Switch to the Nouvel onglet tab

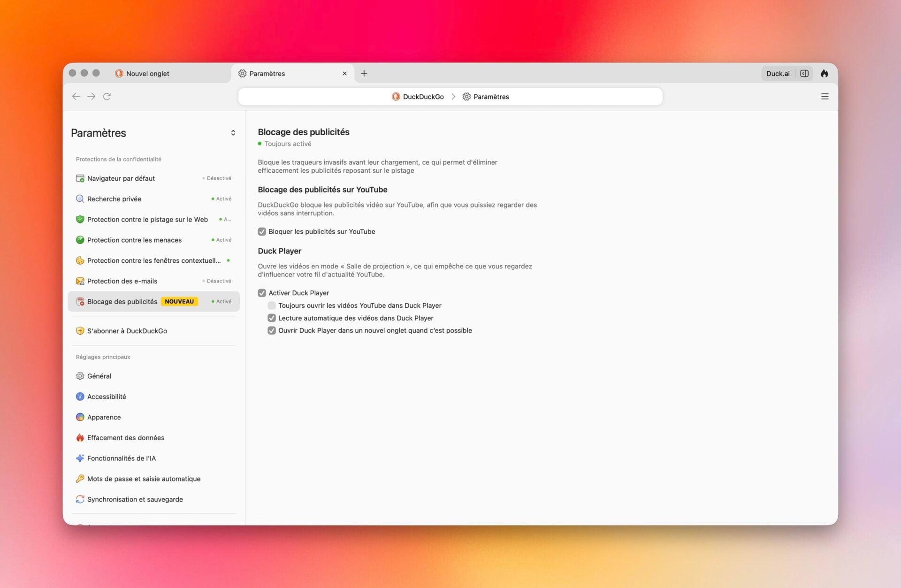coord(147,74)
